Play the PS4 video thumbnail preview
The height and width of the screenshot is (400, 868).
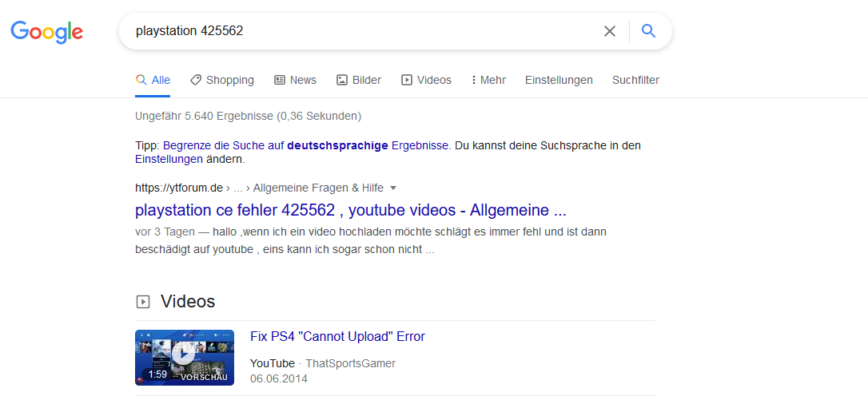coord(185,357)
